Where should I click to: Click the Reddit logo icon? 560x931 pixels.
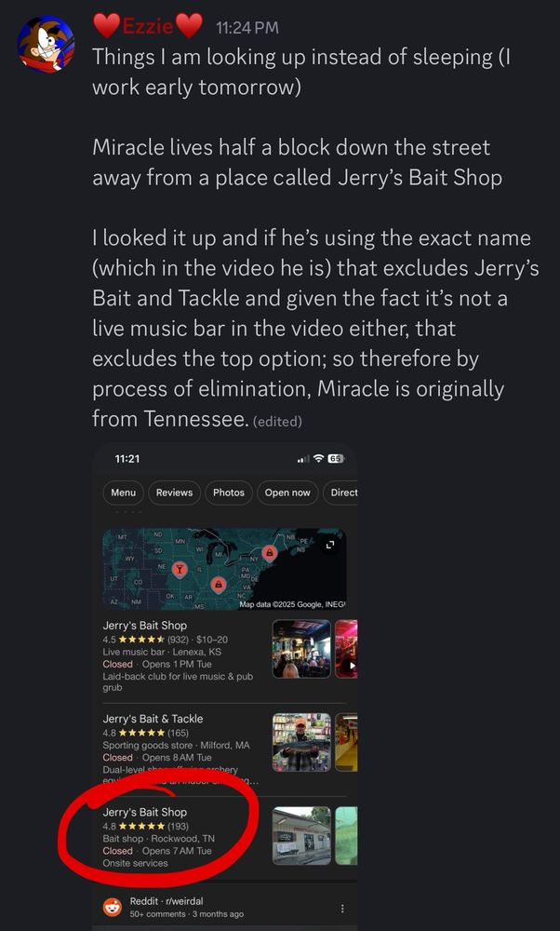coord(113,907)
